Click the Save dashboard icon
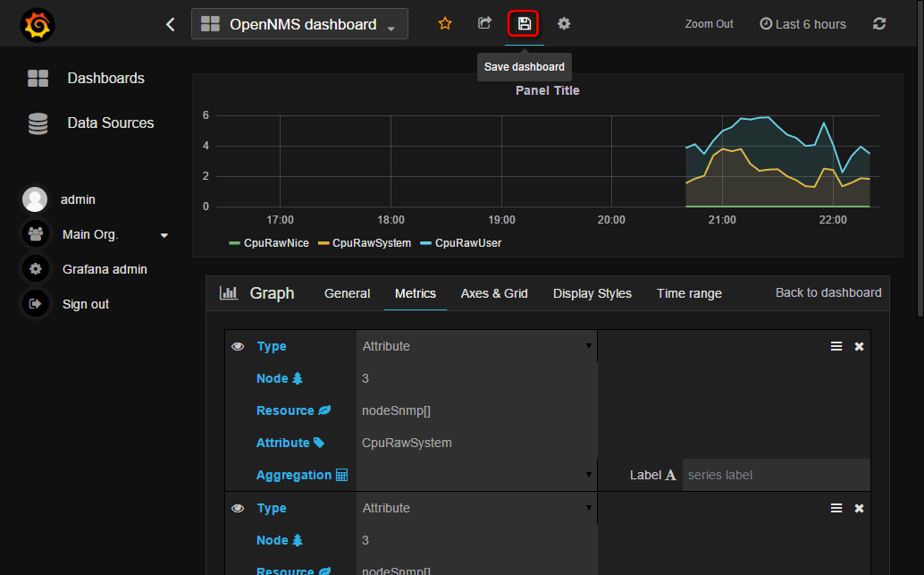Screen dimensions: 924x575 (x=524, y=23)
